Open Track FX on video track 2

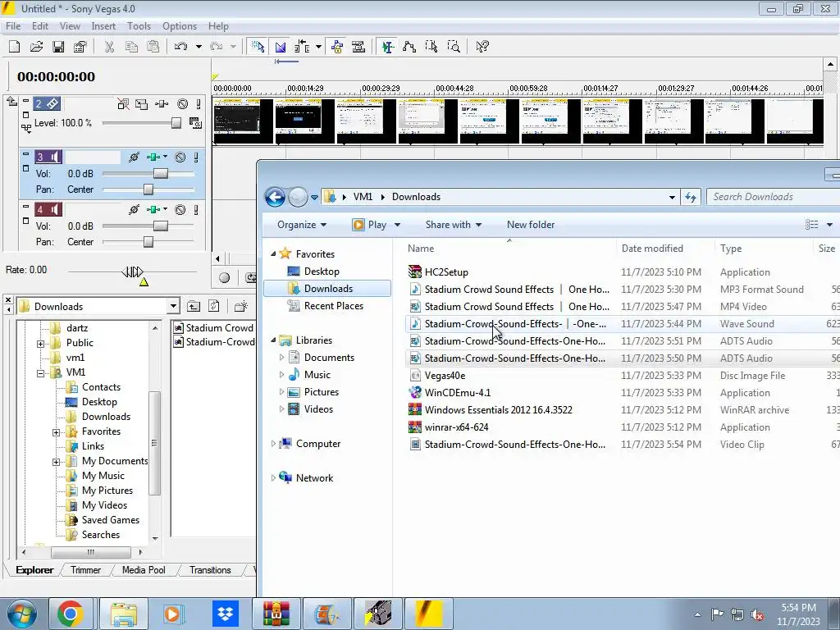coord(162,104)
